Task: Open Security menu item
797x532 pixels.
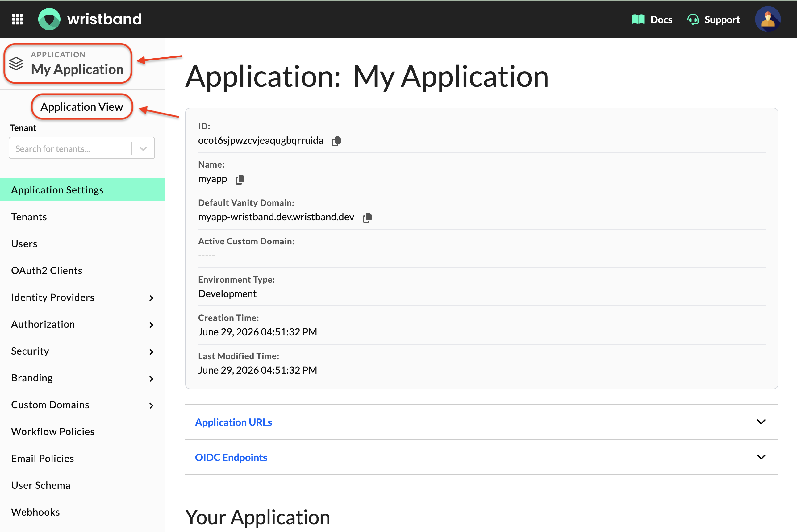Action: click(x=30, y=351)
